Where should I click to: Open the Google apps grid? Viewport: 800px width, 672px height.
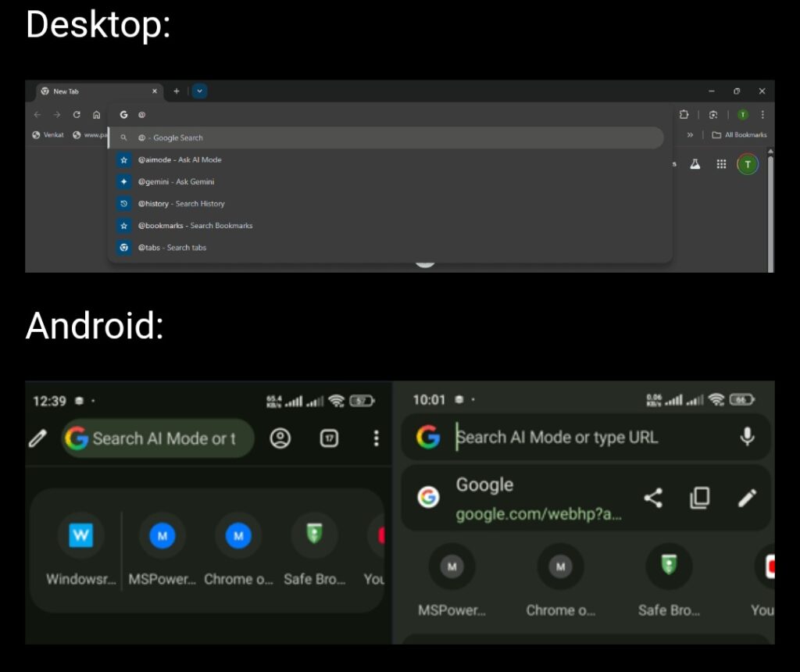click(x=721, y=164)
